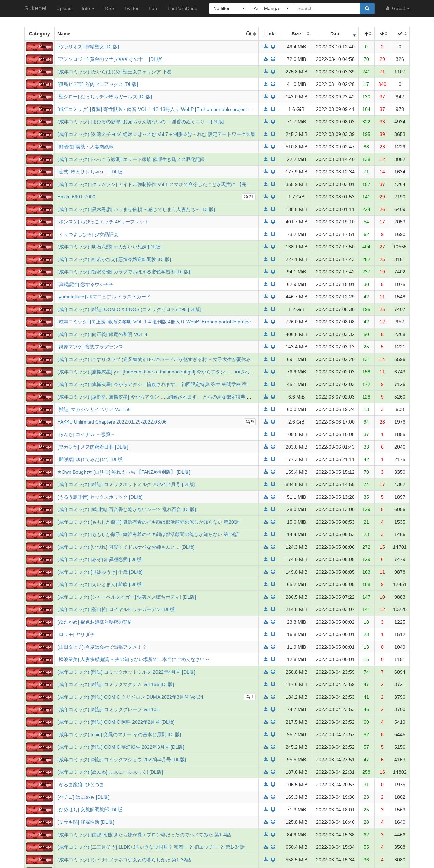Sort the table by the comments icon column
434x868 pixels.
(250, 34)
